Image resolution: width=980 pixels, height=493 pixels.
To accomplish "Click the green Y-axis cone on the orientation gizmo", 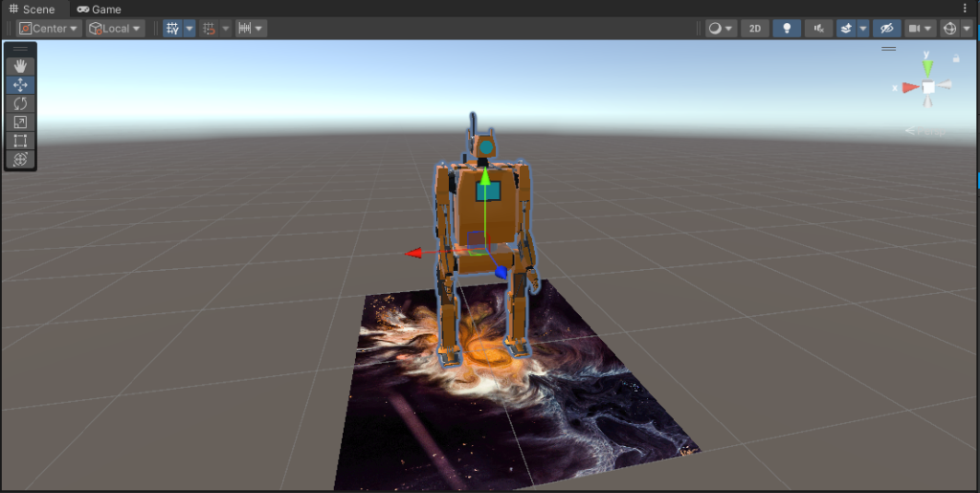I will point(926,67).
